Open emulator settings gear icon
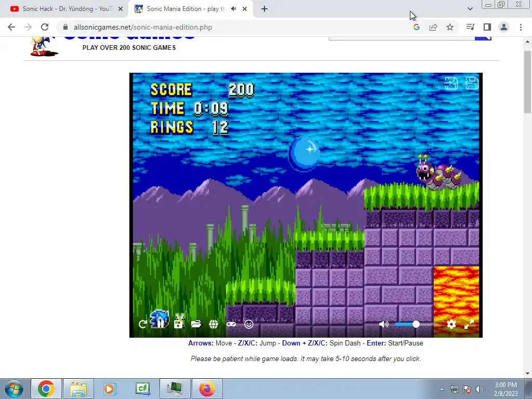 pos(451,324)
